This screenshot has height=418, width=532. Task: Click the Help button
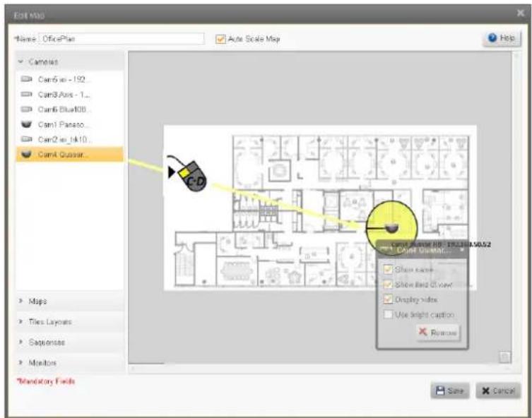502,38
